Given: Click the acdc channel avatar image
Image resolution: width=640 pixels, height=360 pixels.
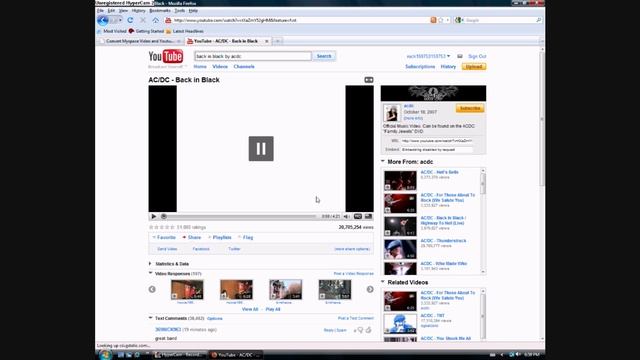Looking at the screenshot, I should click(391, 113).
